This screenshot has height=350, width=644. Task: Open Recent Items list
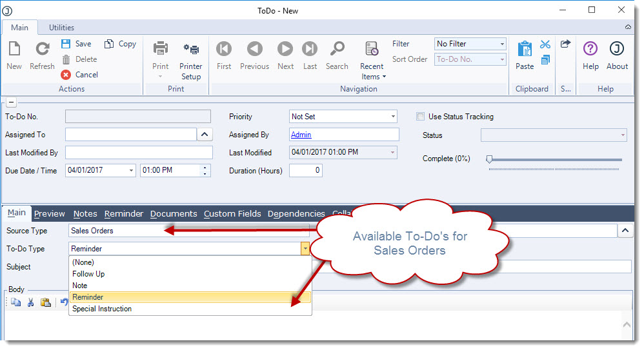(x=372, y=60)
